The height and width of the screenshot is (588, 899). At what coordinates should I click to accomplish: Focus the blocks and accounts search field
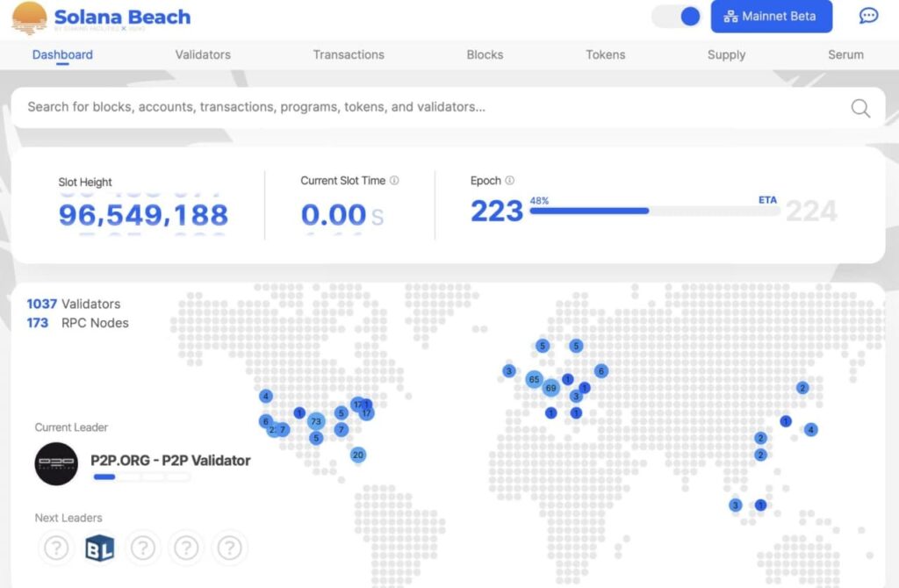tap(430, 107)
